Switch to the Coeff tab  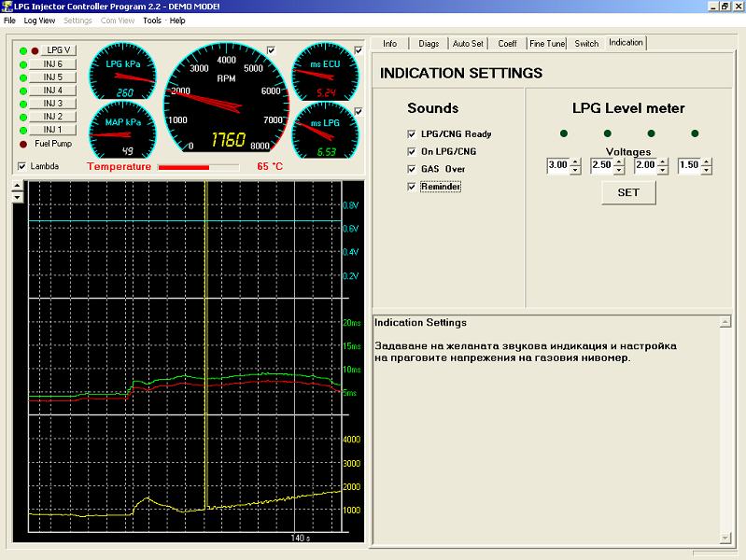(x=507, y=43)
